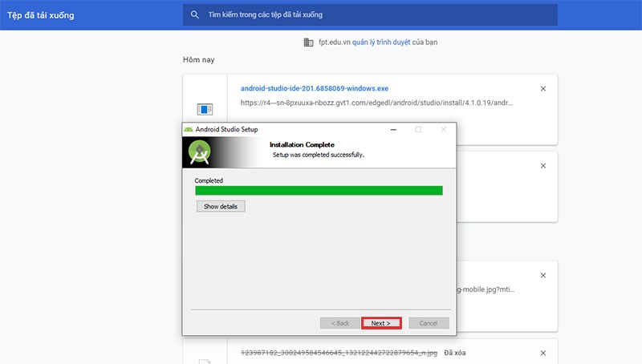
Task: Click the magnifier search icon
Action: point(195,14)
